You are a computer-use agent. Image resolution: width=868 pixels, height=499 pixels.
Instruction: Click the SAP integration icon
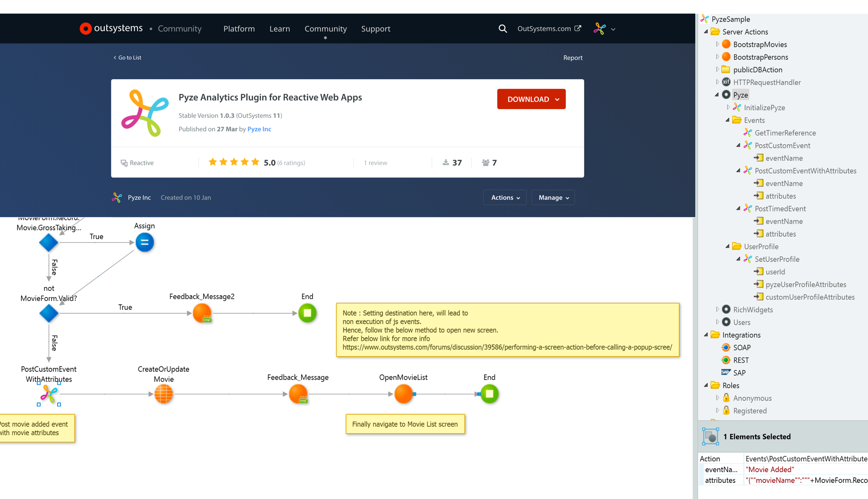(x=726, y=372)
